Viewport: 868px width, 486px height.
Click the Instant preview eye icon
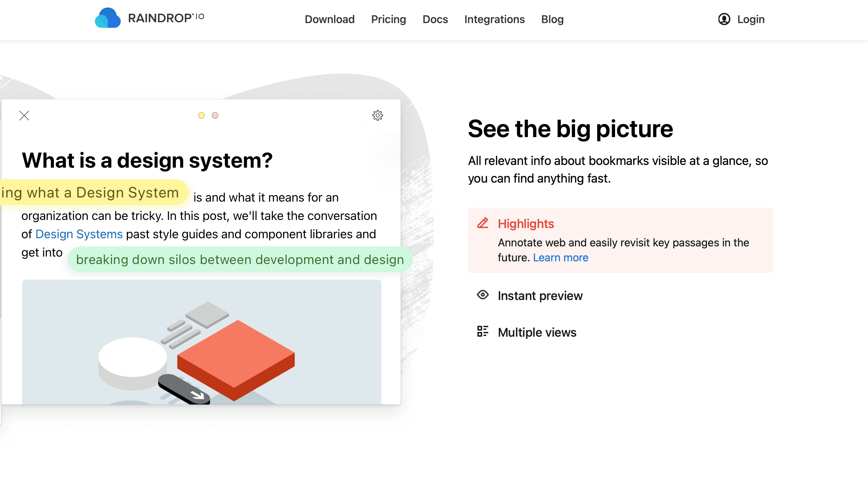(x=483, y=295)
